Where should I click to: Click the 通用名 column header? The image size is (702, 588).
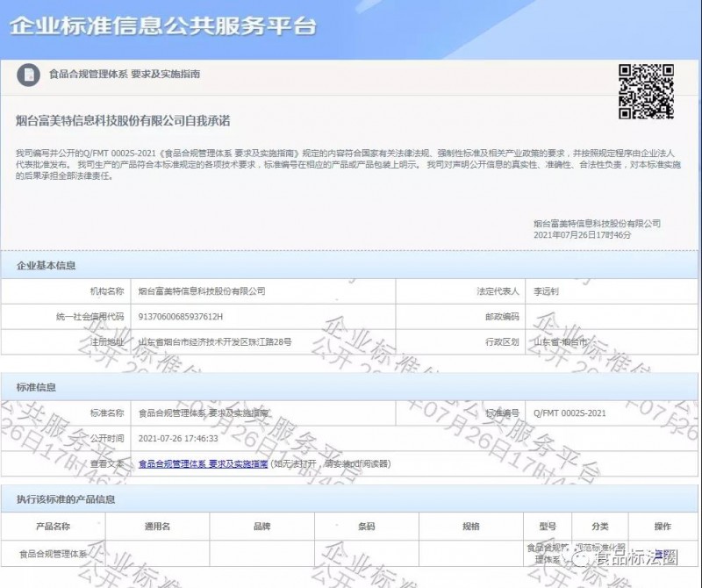157,527
